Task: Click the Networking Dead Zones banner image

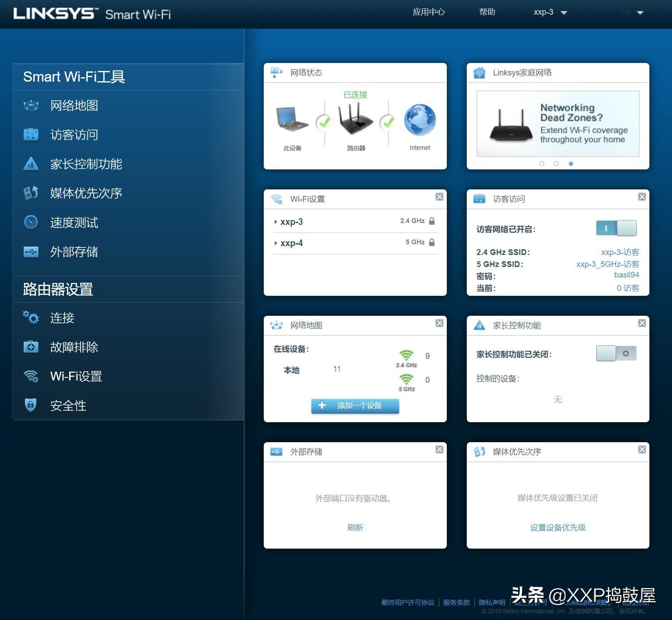Action: (558, 124)
